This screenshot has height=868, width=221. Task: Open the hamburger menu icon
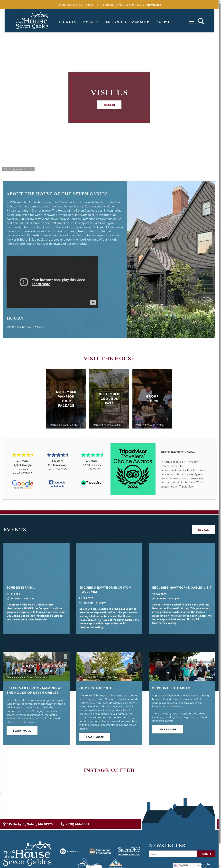pos(191,22)
